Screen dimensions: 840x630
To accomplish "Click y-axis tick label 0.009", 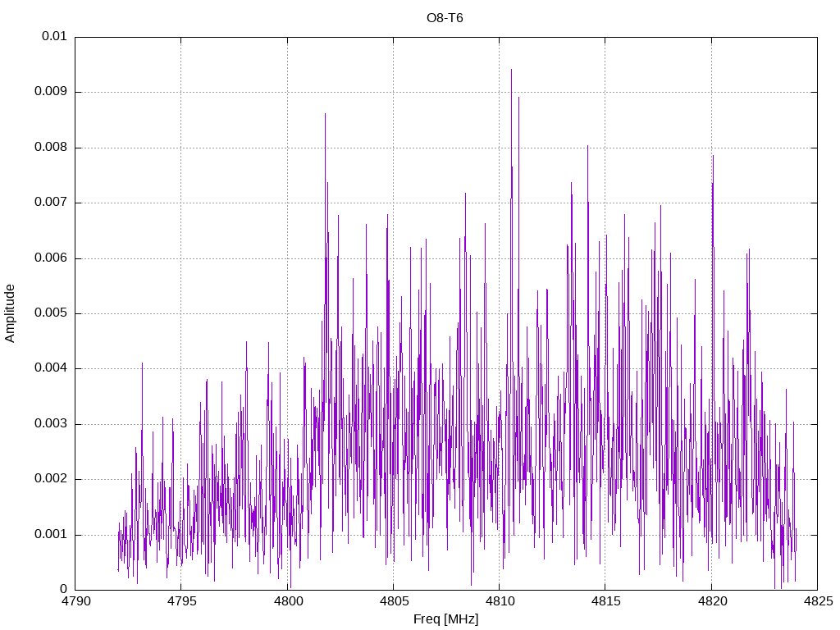I will click(x=51, y=92).
